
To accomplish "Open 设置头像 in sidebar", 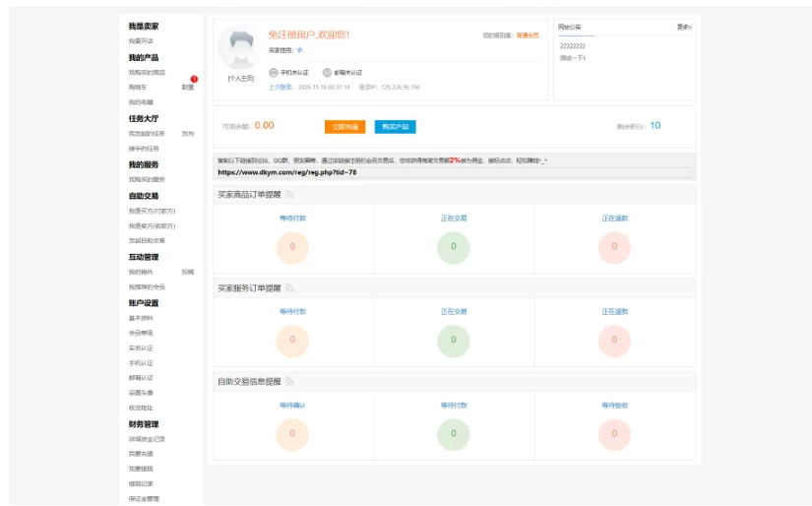I will (x=141, y=393).
